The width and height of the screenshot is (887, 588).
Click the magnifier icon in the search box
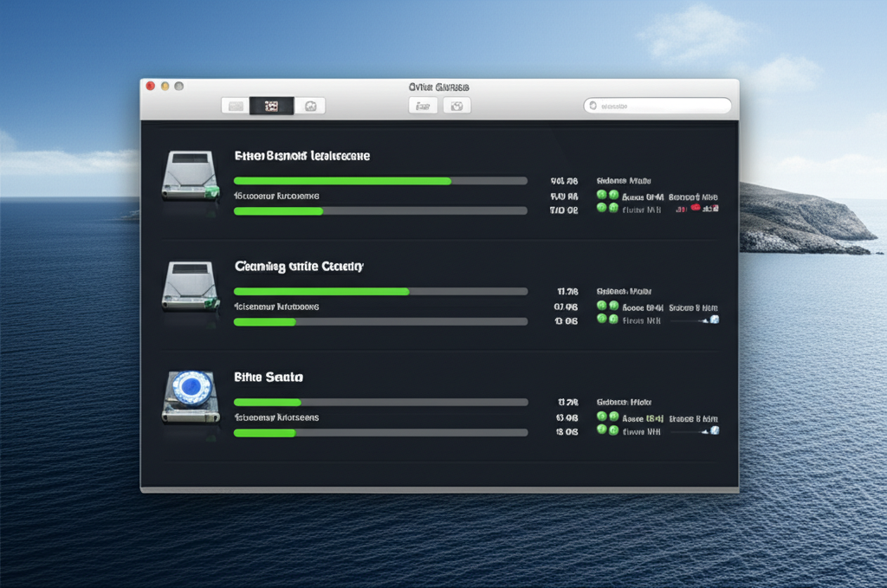click(x=593, y=105)
